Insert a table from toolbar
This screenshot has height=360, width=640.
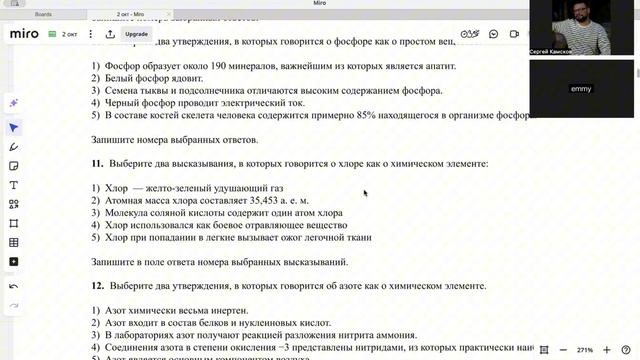[13, 242]
